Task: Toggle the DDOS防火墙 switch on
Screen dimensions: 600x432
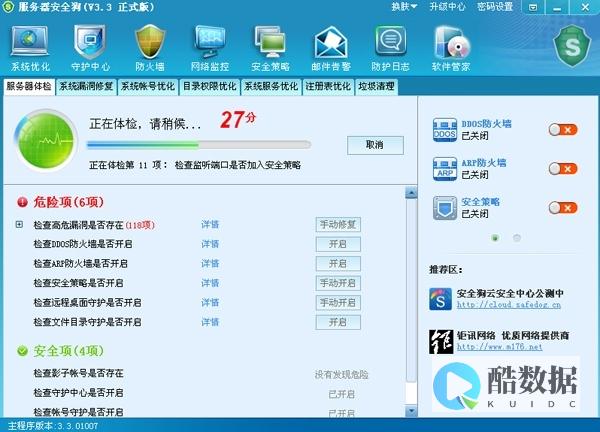Action: tap(562, 130)
